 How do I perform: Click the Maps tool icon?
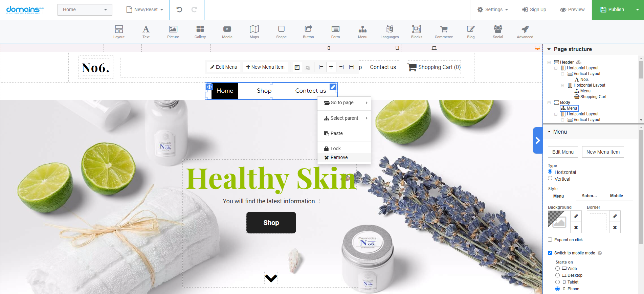[x=254, y=32]
